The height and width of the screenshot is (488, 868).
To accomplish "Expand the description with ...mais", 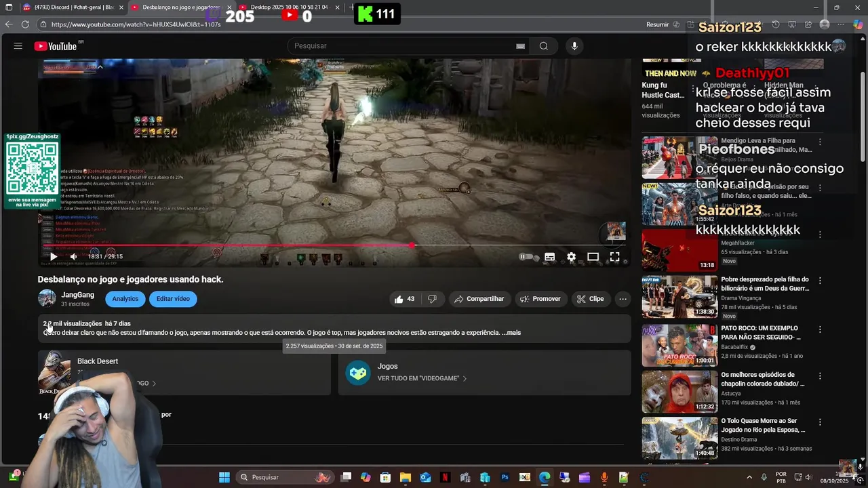I will [512, 333].
